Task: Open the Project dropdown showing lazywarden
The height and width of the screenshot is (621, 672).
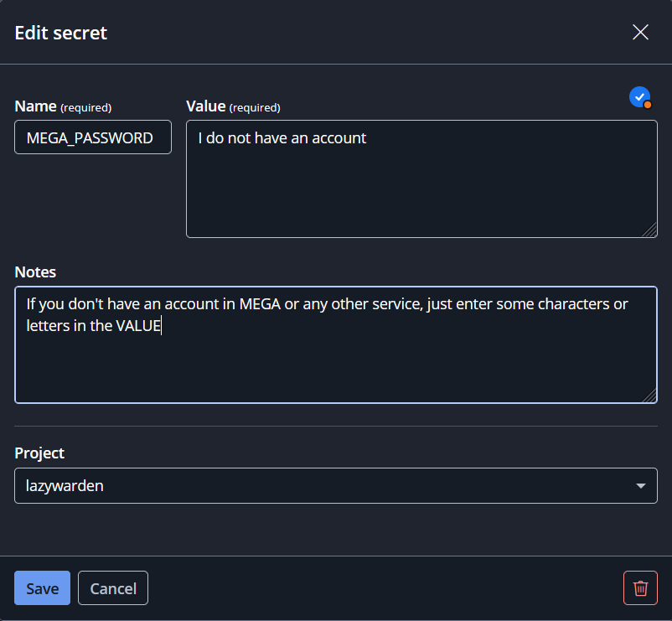Action: [336, 485]
